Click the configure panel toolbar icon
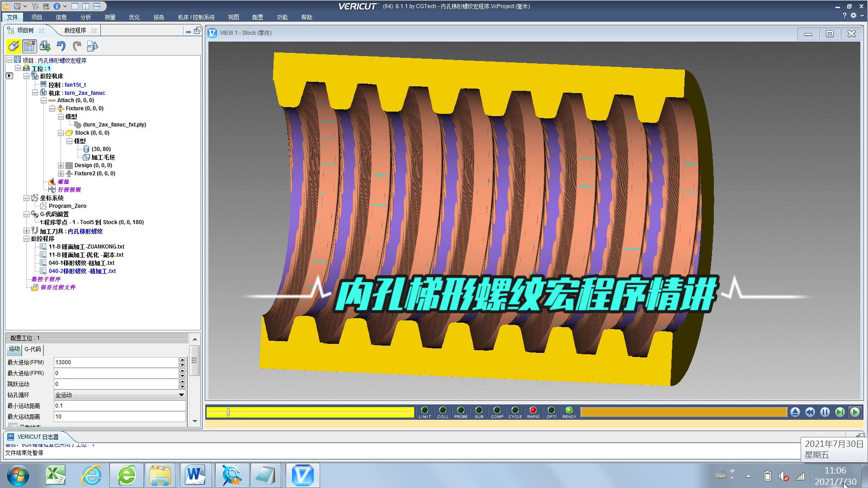This screenshot has height=488, width=868. coord(29,46)
